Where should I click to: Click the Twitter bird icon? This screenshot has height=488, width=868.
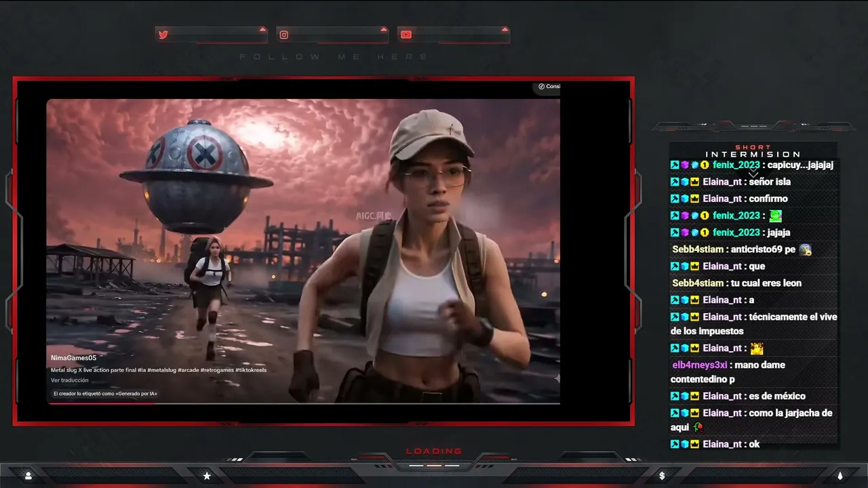point(163,35)
